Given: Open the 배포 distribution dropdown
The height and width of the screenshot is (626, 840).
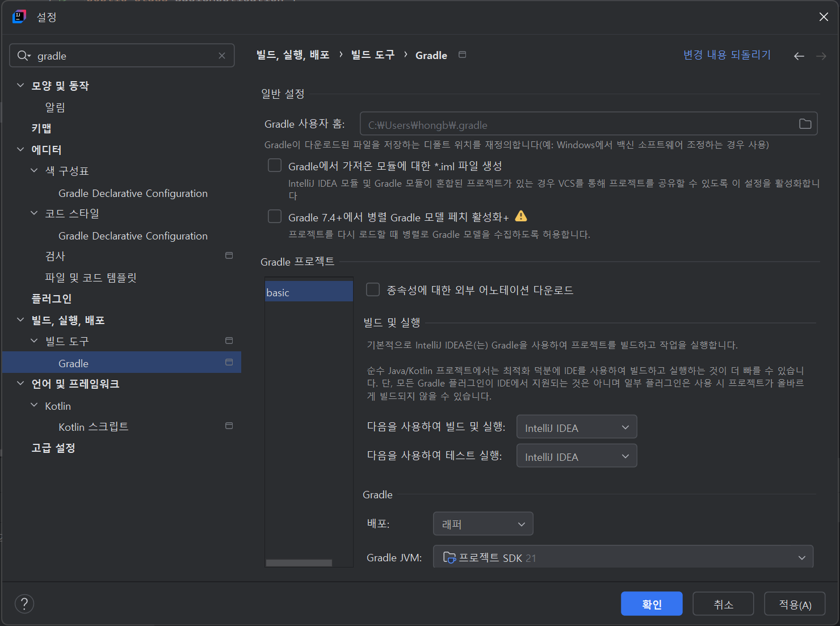Looking at the screenshot, I should point(483,524).
